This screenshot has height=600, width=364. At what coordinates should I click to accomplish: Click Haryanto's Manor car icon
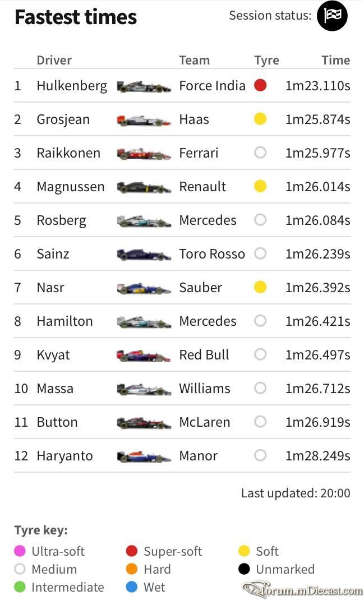coord(144,457)
